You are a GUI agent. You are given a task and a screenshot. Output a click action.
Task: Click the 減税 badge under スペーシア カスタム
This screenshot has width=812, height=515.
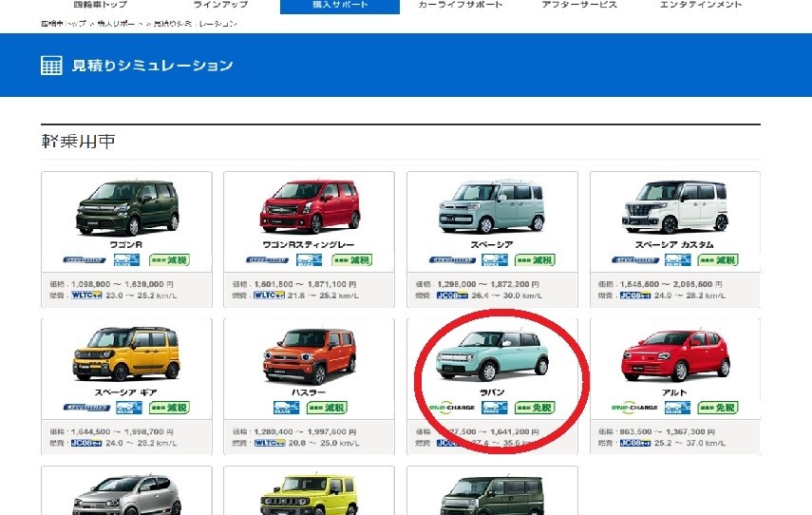tap(718, 260)
